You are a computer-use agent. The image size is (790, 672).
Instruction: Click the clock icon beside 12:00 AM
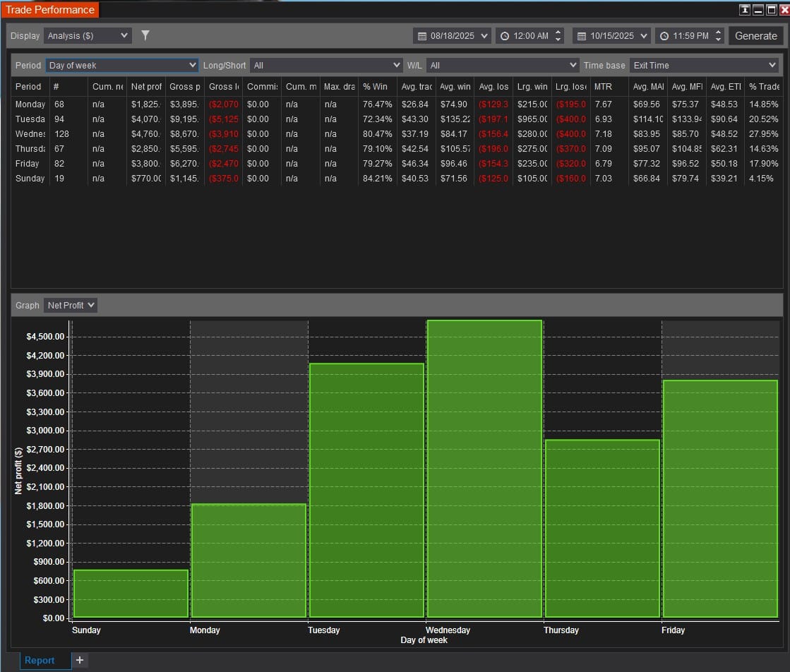coord(505,36)
